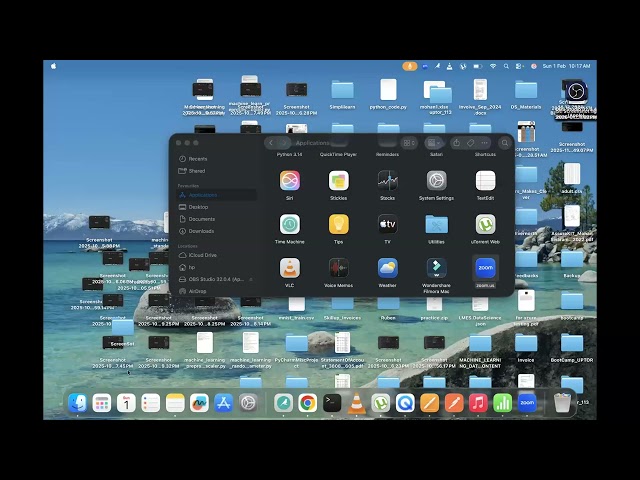The image size is (640, 480).
Task: Open the Apple menu in menu bar
Action: coord(54,66)
